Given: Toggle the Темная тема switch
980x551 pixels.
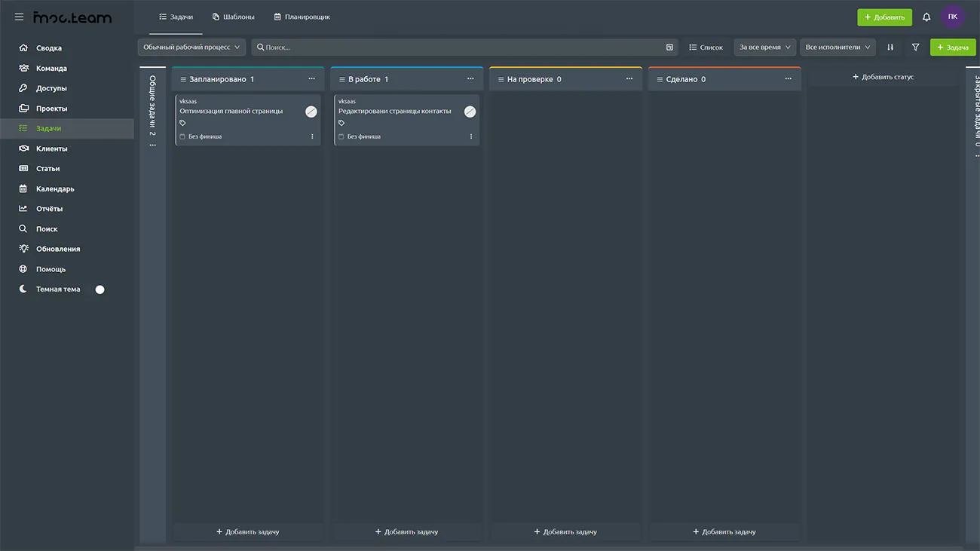Looking at the screenshot, I should (99, 289).
